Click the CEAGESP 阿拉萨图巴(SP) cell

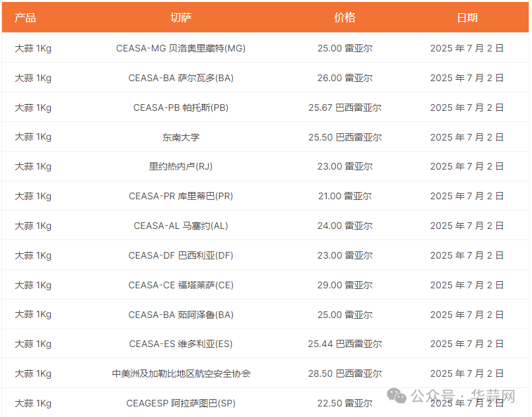(x=181, y=403)
